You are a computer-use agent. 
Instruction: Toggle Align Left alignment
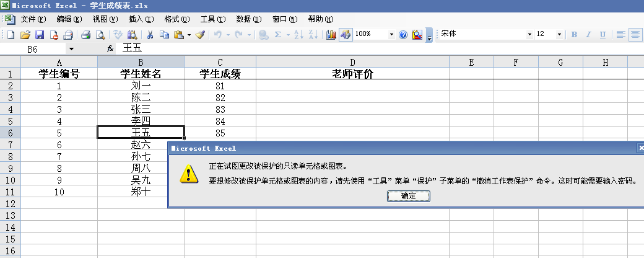[621, 35]
